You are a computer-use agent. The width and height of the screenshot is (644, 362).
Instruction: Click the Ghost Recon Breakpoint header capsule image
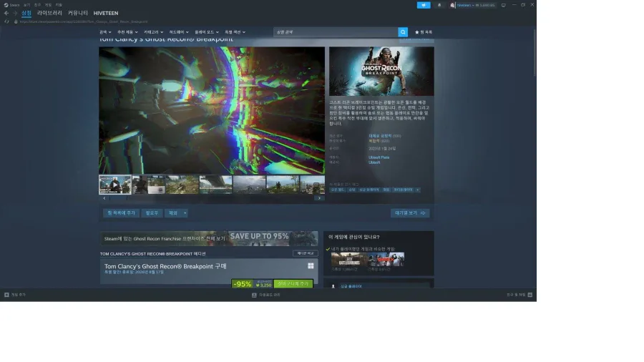[x=381, y=72]
